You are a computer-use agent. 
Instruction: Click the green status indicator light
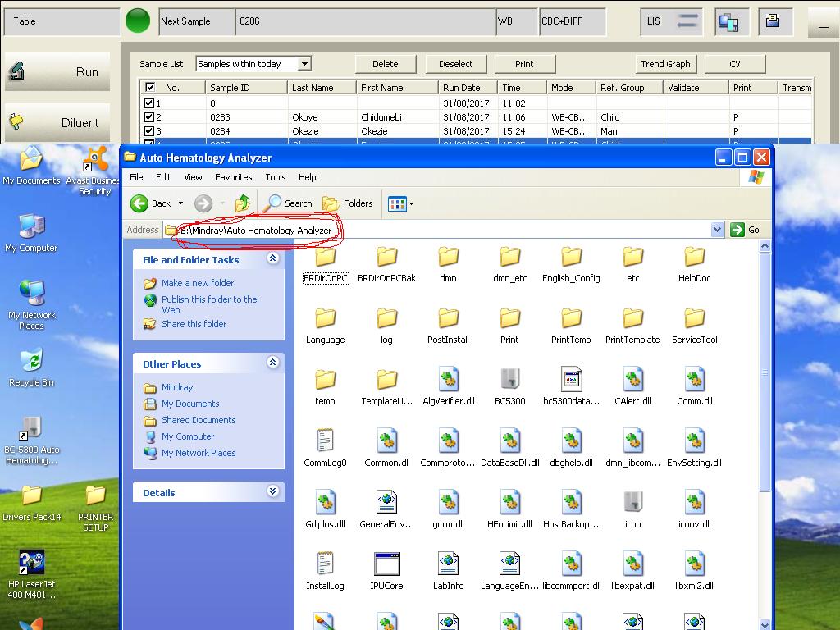[x=138, y=21]
